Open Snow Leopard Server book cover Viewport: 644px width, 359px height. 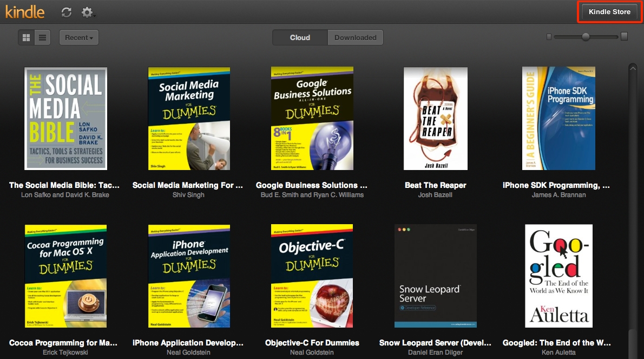[x=435, y=276]
